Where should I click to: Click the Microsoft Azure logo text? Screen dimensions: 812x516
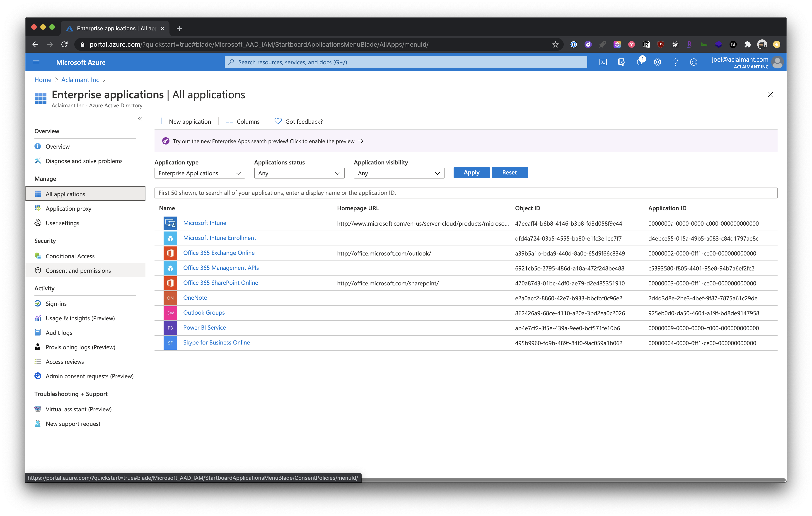click(x=81, y=62)
